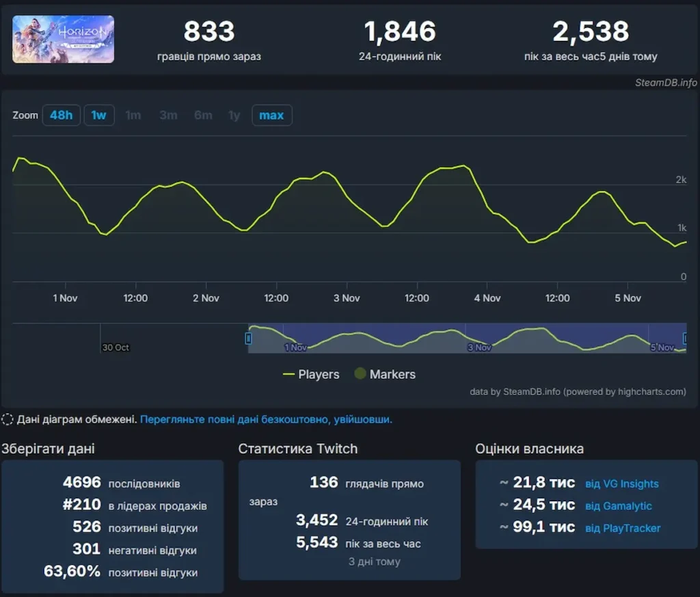This screenshot has height=597, width=700.
Task: Click the Статистика Twitch heading
Action: (298, 449)
